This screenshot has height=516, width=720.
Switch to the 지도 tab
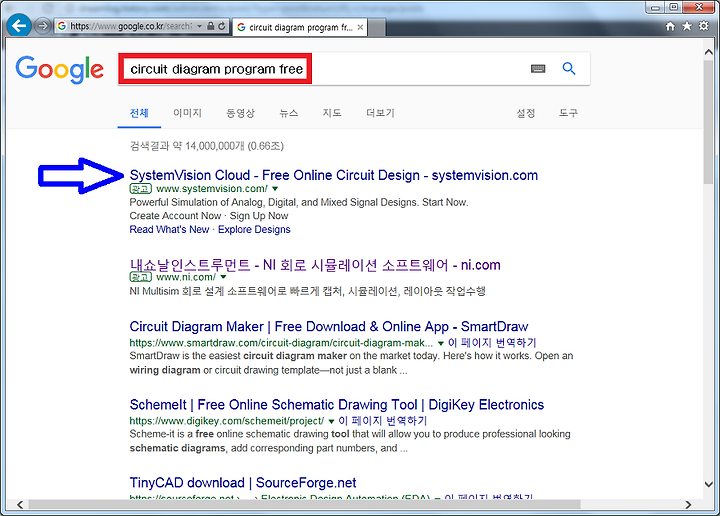tap(332, 113)
